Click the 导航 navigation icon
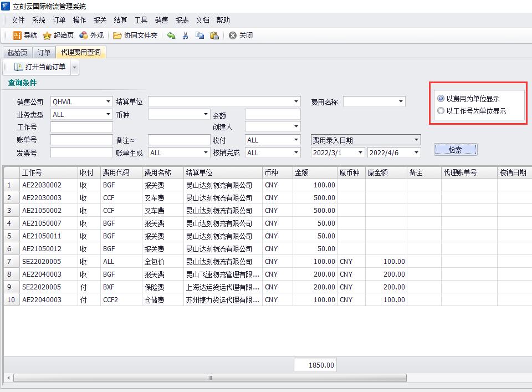 (x=17, y=35)
